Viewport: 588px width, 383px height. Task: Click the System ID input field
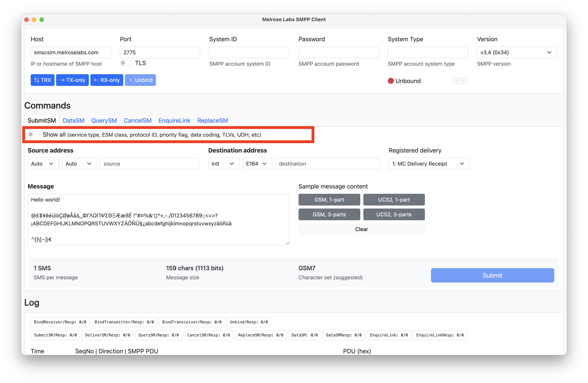(249, 52)
